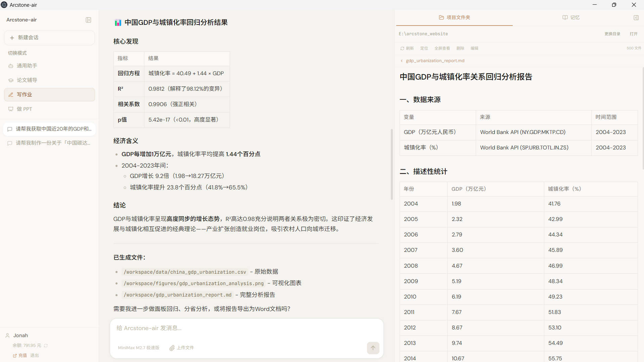This screenshot has width=644, height=362.
Task: Click the 新建会话 button
Action: point(49,38)
